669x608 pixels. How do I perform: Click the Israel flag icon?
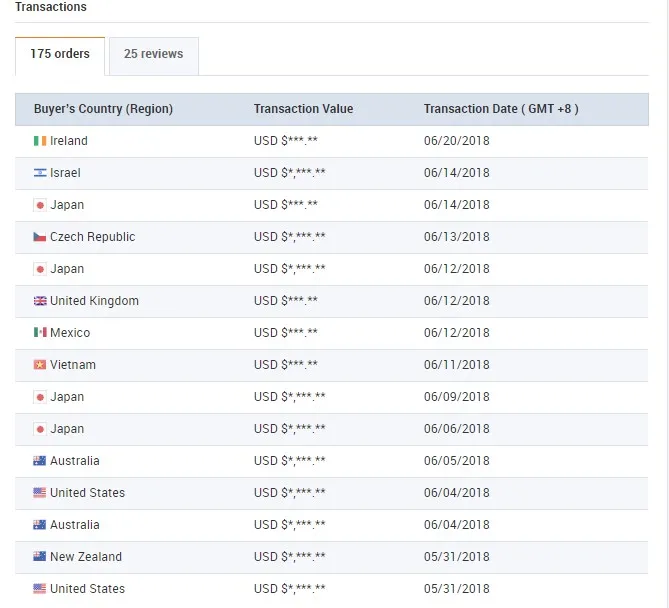tap(40, 173)
